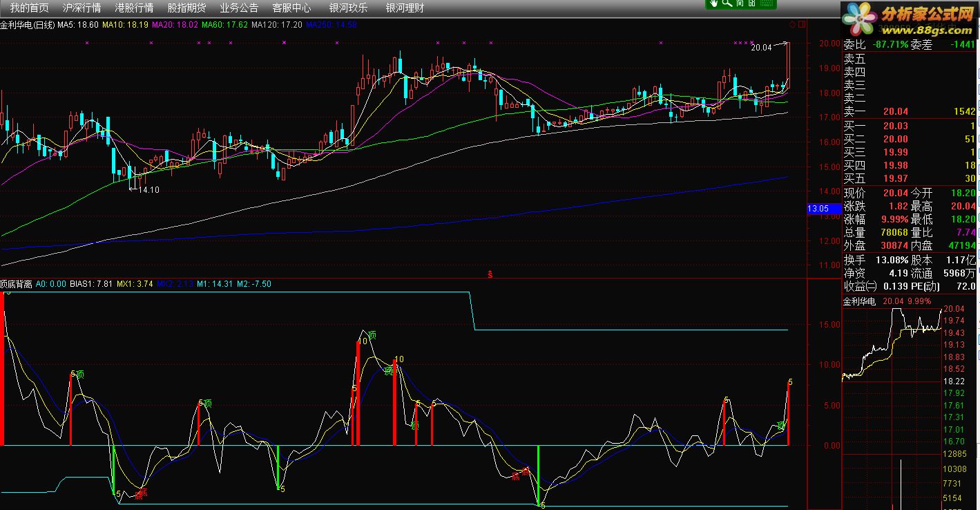Click the MA5: 18.60 label
980x510 pixels.
(77, 25)
